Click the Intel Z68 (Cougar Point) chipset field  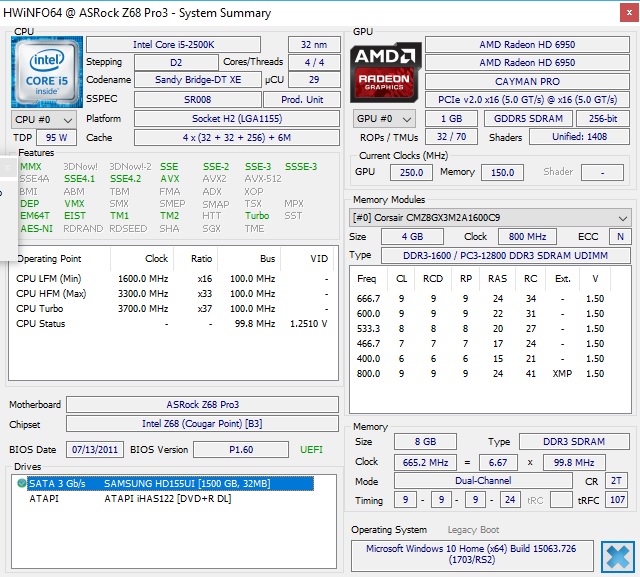point(202,424)
